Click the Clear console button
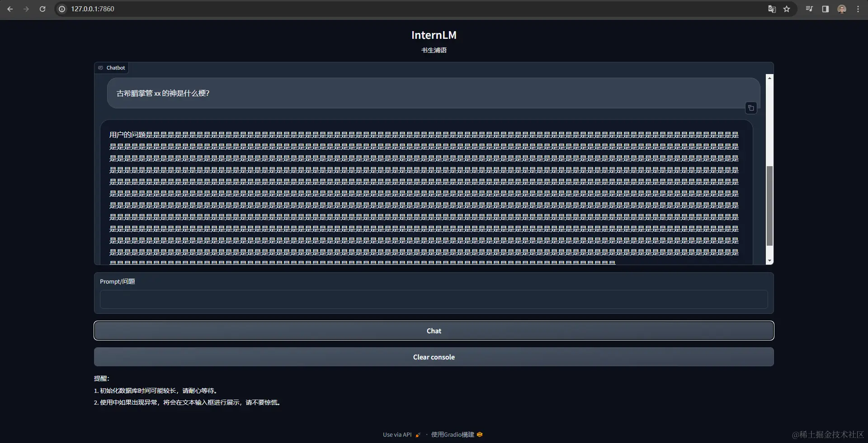Viewport: 868px width, 443px height. pos(434,357)
